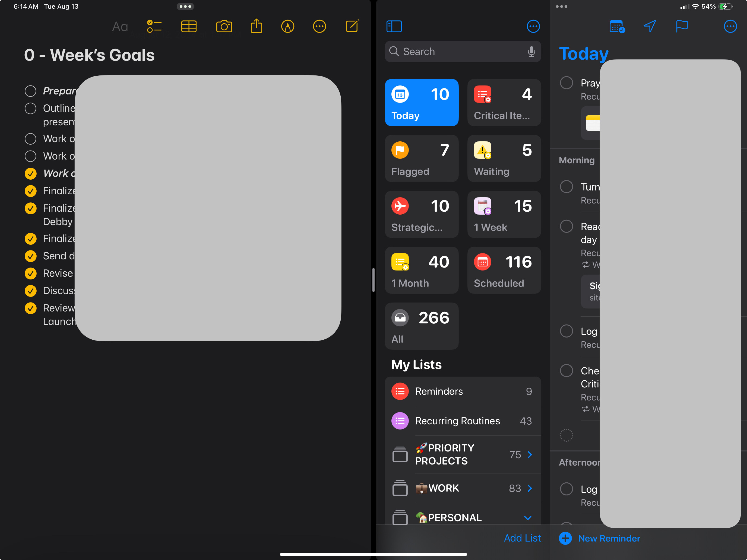
Task: Compose a new note
Action: pos(352,26)
